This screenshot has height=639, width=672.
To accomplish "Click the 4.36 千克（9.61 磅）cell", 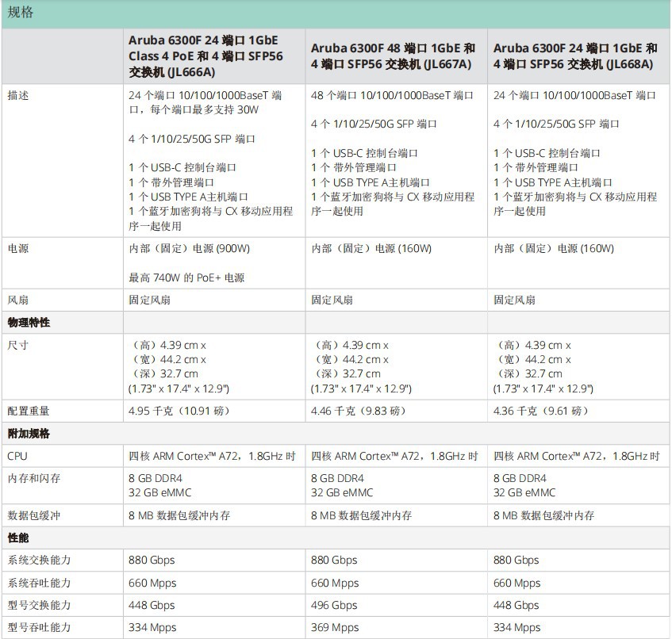I will 542,411.
